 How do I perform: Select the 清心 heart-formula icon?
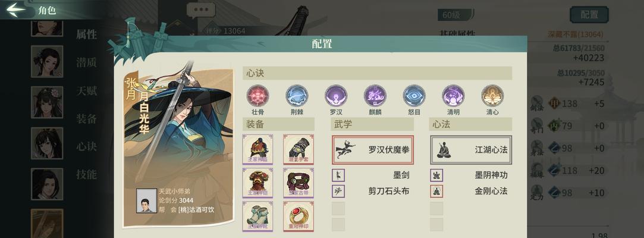[x=492, y=96]
